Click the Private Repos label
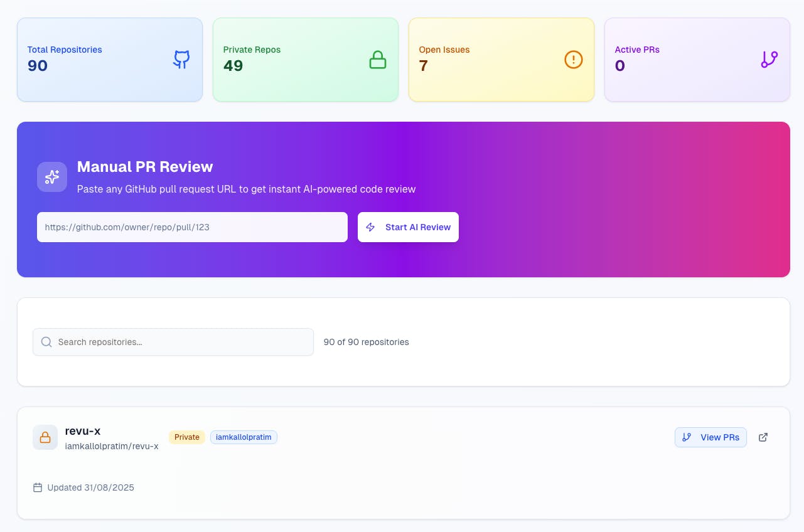Viewport: 804px width, 532px height. 252,50
